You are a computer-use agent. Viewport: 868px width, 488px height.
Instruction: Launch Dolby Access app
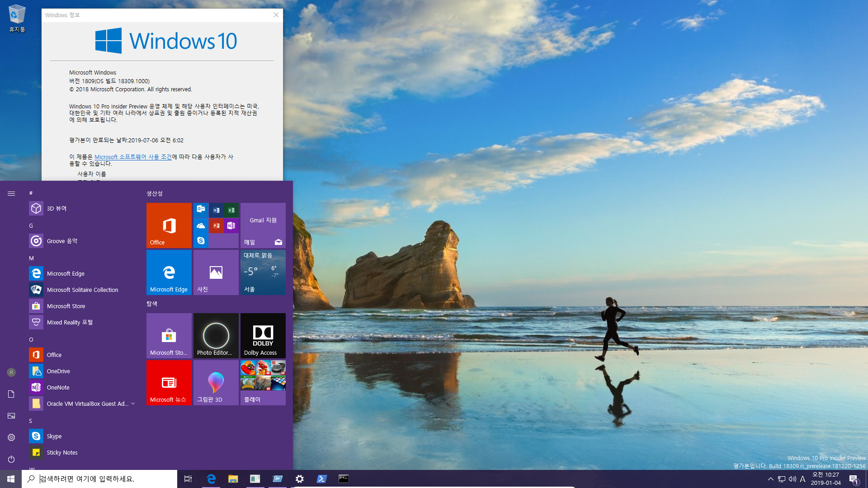(x=263, y=335)
